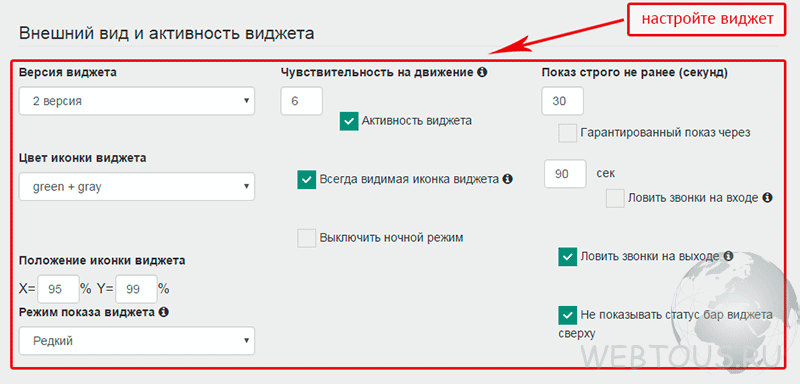Click info icon next to Ловить звонки на выходе
The image size is (800, 384).
[728, 256]
